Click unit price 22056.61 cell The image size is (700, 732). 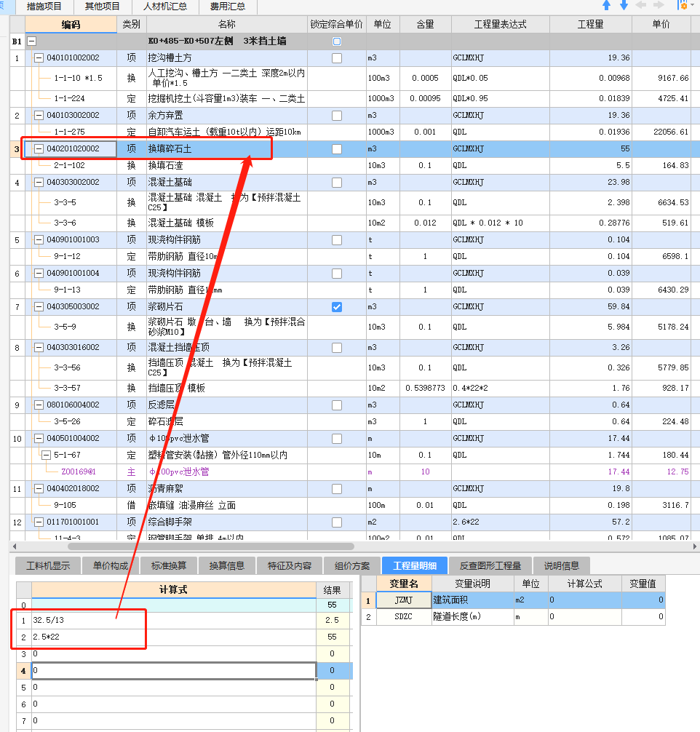(661, 132)
